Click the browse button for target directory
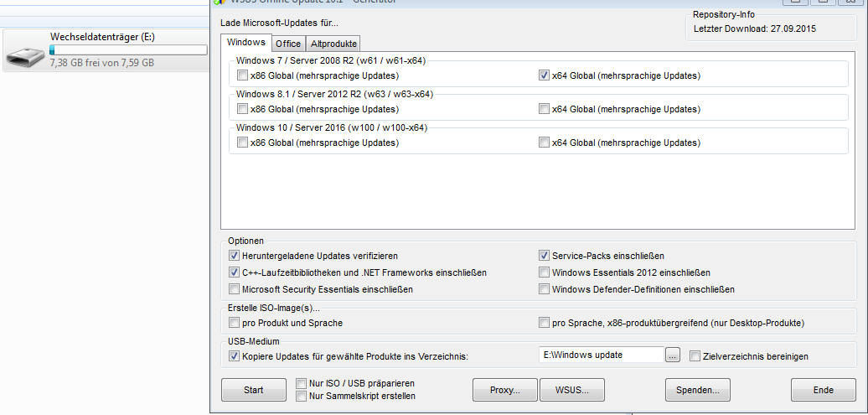The height and width of the screenshot is (415, 868). (673, 355)
